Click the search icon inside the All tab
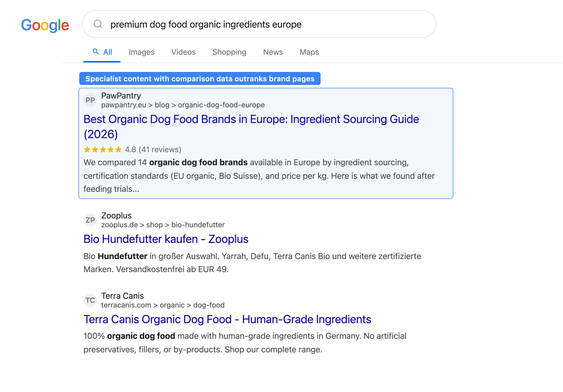563x392 pixels. 96,52
